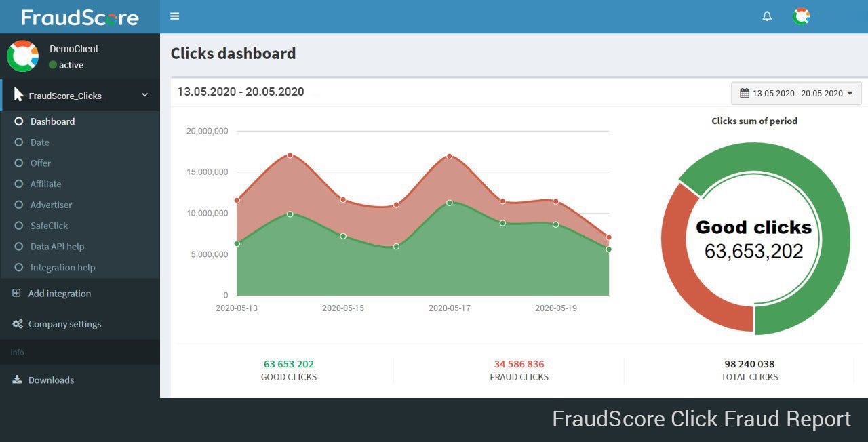Click the green data point at 2020-05-13
This screenshot has width=868, height=442.
pyautogui.click(x=237, y=243)
